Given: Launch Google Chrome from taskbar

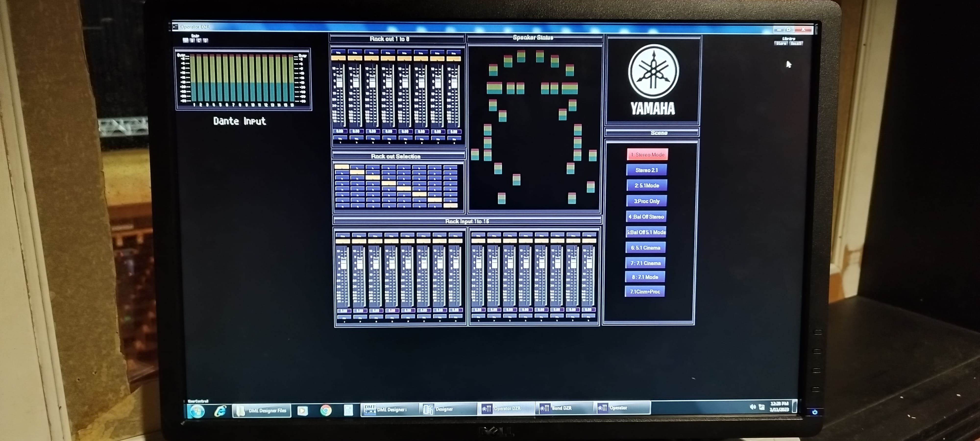Looking at the screenshot, I should click(326, 410).
